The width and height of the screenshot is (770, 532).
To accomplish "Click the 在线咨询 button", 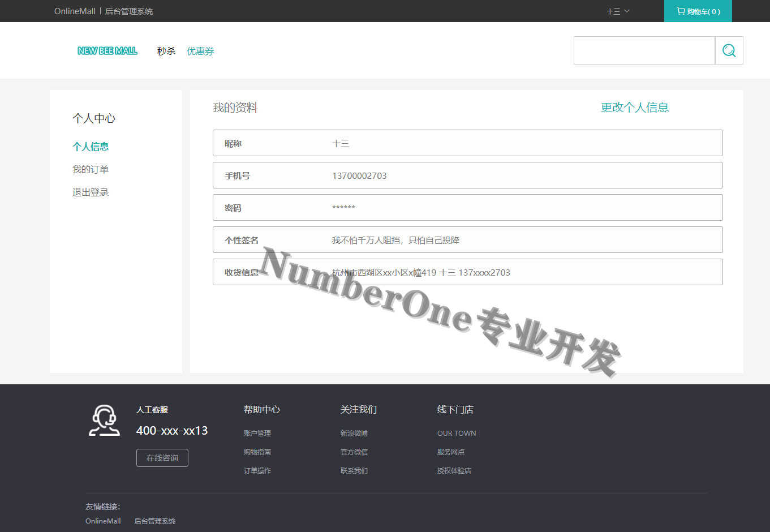I will click(x=162, y=458).
